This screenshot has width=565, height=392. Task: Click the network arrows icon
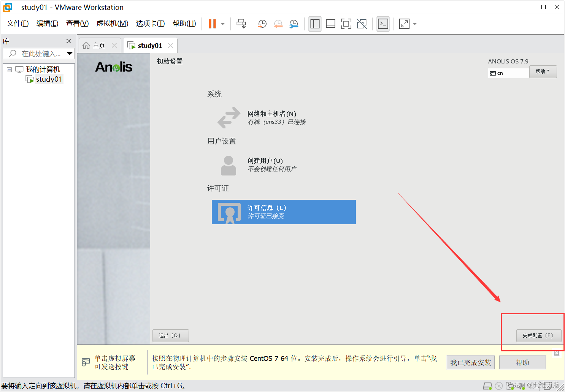pos(229,118)
